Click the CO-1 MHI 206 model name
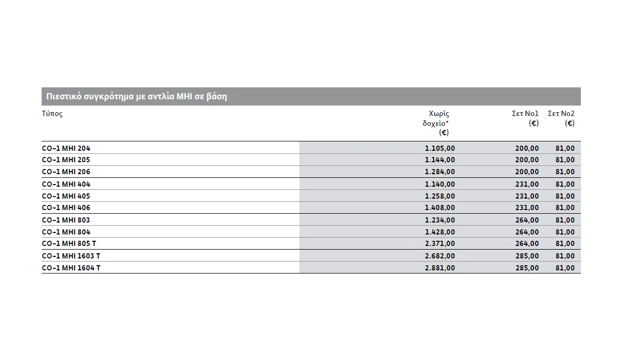624x364 pixels. 66,172
